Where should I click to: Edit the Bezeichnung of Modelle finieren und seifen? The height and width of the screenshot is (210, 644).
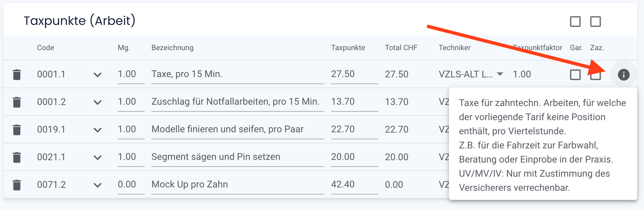(x=227, y=129)
